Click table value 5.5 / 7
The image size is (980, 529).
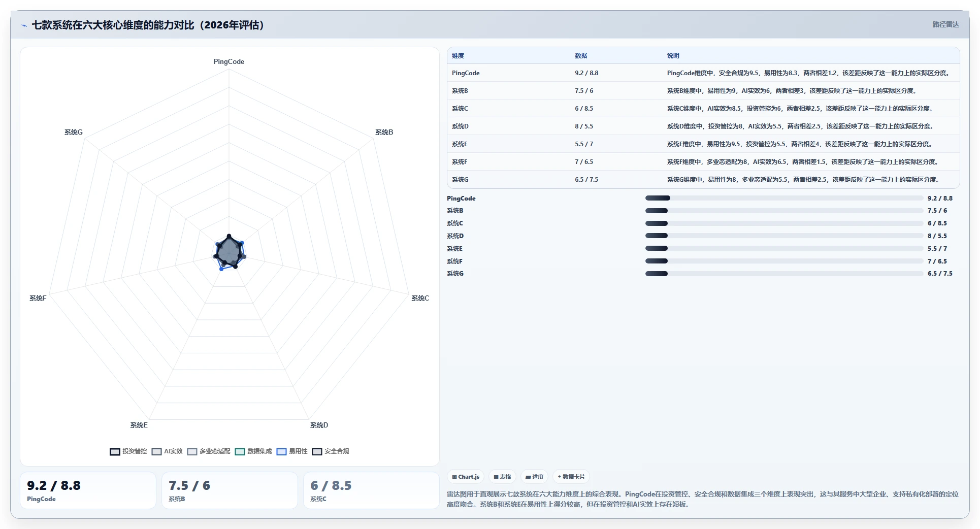pos(584,144)
